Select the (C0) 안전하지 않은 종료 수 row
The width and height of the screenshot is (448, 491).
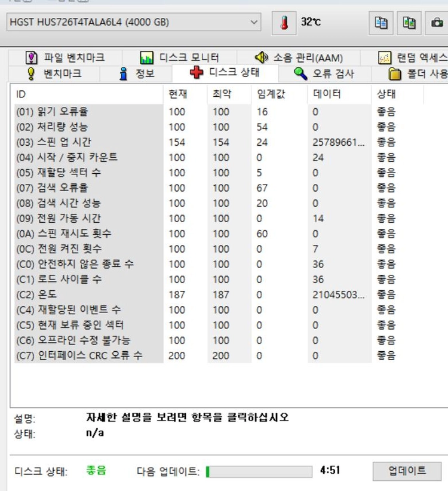[x=219, y=264]
